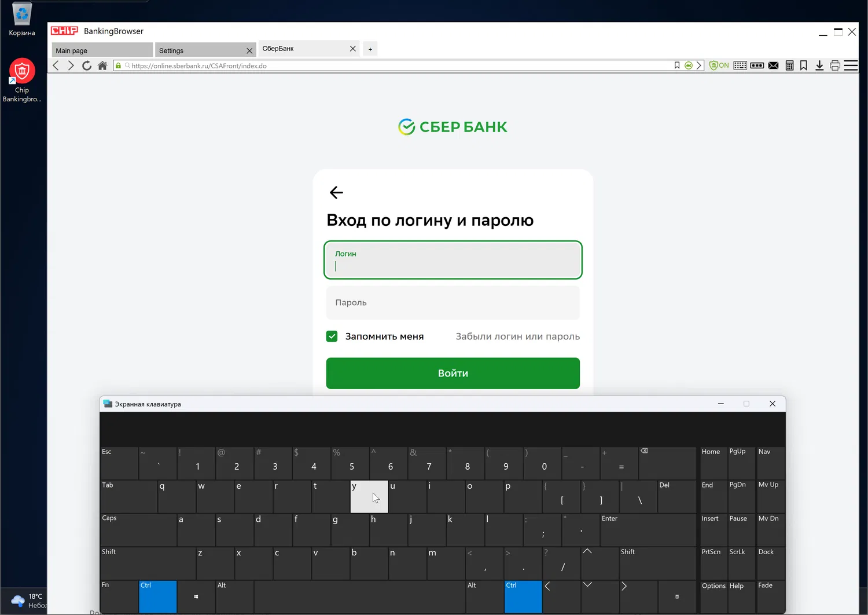Open Options on the on-screen keyboard

click(713, 597)
